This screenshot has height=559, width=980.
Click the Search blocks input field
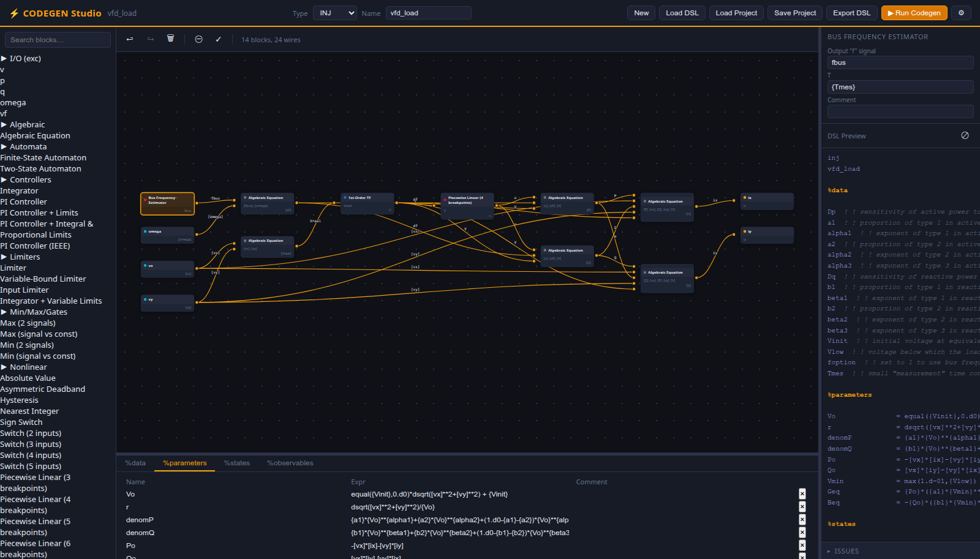tap(58, 40)
